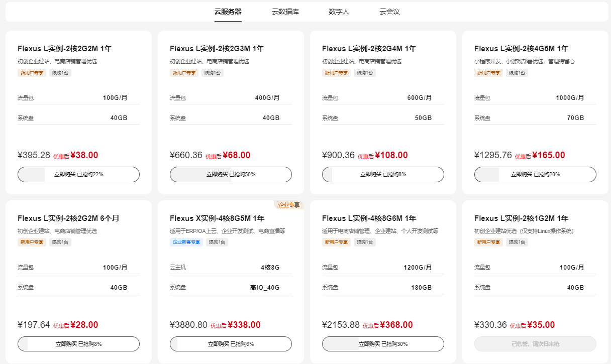
Task: Select the 数字人 tab
Action: click(x=339, y=12)
